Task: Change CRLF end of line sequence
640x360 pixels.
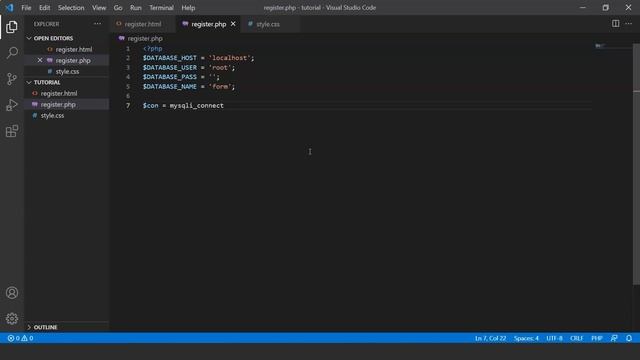Action: [576, 338]
